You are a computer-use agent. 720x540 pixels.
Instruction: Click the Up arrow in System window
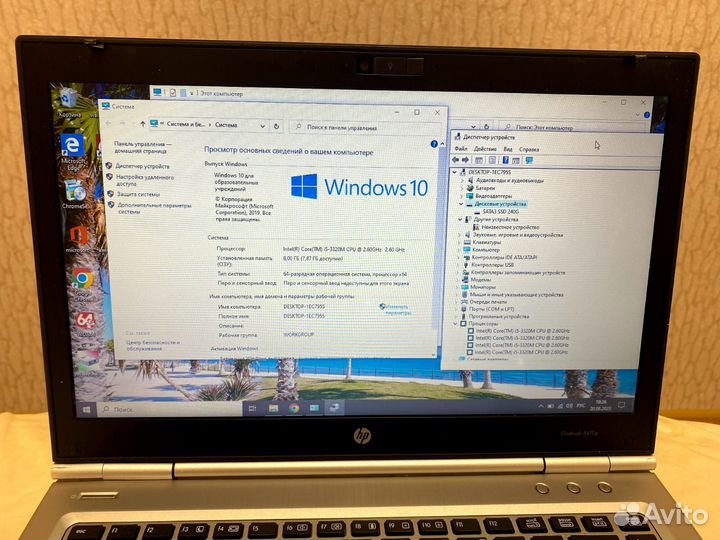click(143, 124)
